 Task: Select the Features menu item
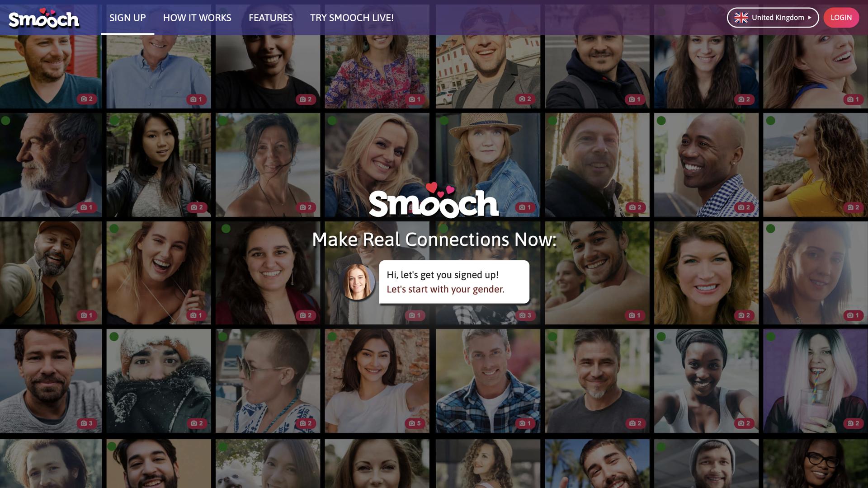tap(271, 18)
